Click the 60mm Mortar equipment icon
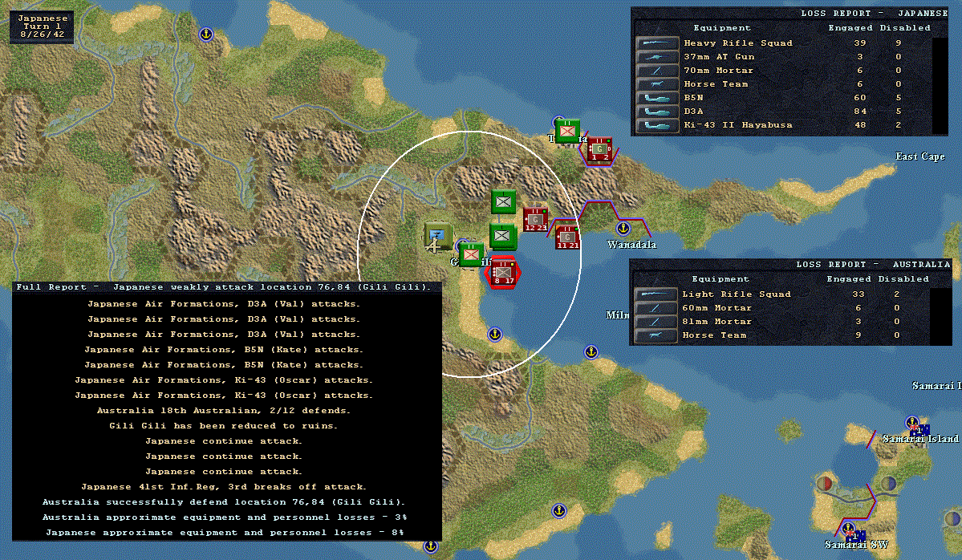 pos(656,308)
